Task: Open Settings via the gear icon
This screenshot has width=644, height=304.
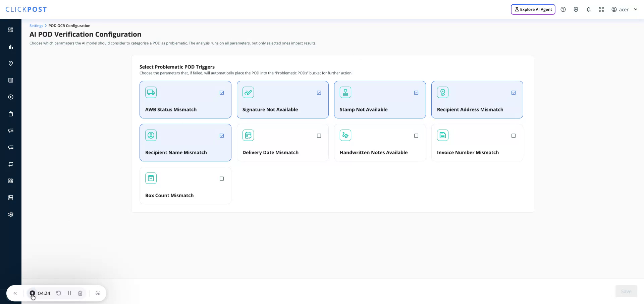Action: (11, 214)
